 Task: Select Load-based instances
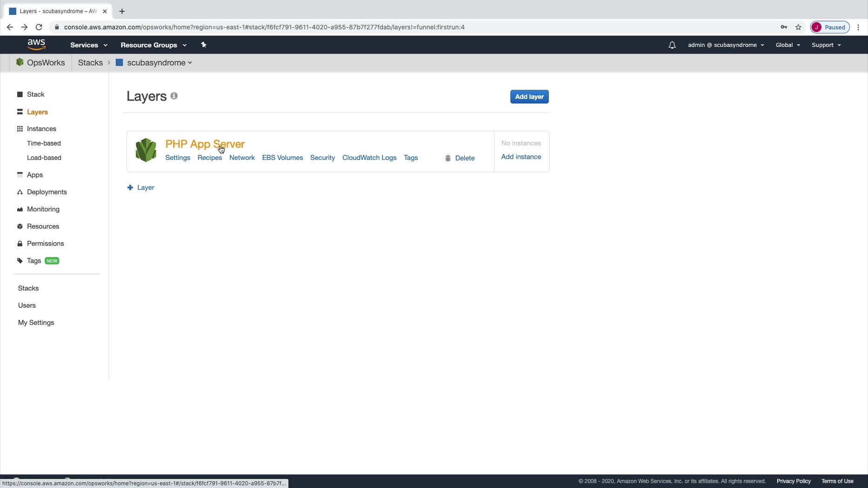click(x=44, y=158)
